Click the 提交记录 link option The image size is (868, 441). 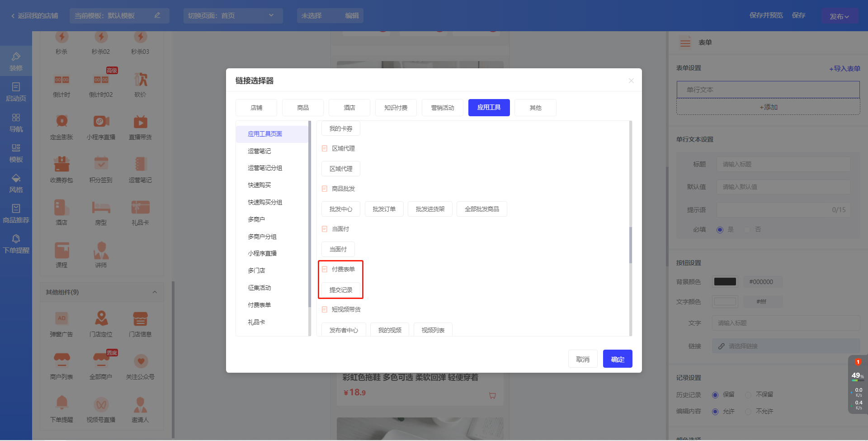[x=340, y=290]
